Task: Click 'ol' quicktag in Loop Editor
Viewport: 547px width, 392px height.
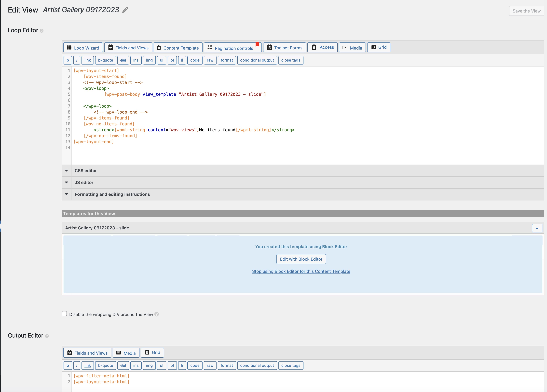Action: 172,60
